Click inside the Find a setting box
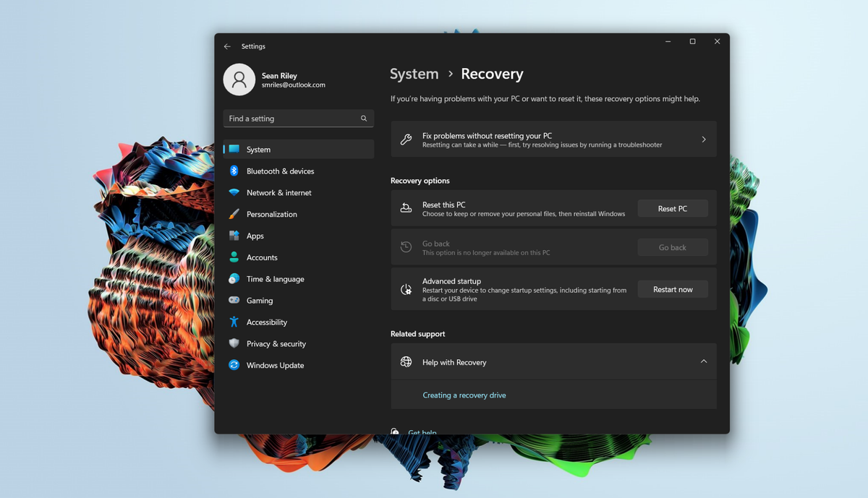The image size is (868, 498). pyautogui.click(x=289, y=118)
